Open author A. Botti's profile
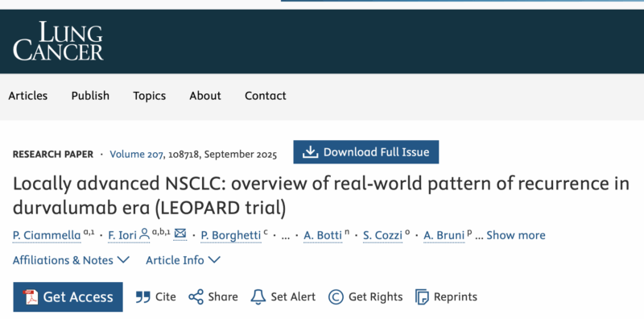The width and height of the screenshot is (644, 319). click(323, 235)
